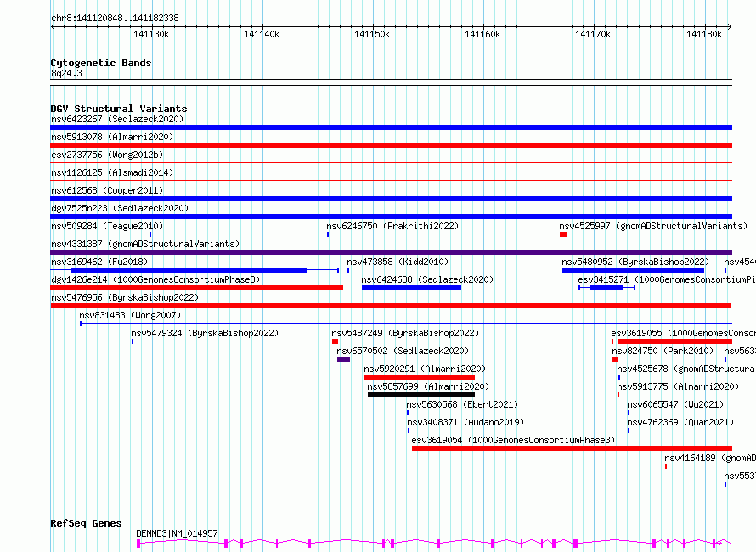Click the red bar of nsv5920291
Viewport: 756px width, 552px height.
(420, 377)
